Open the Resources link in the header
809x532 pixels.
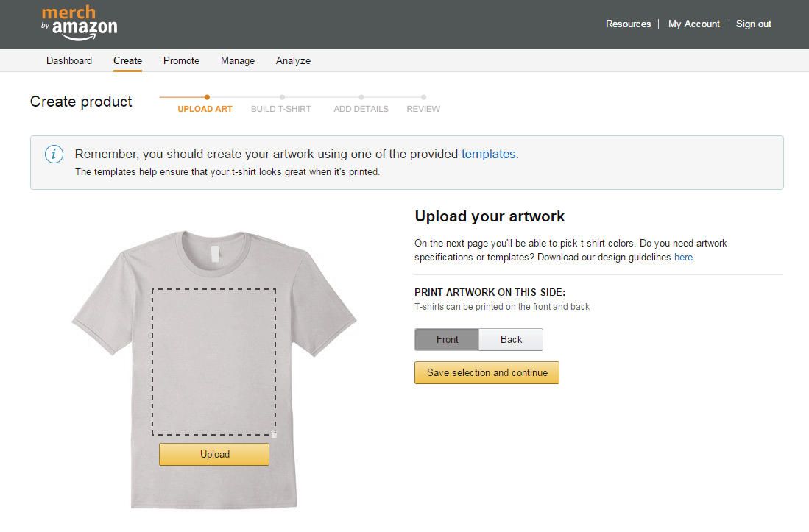628,24
